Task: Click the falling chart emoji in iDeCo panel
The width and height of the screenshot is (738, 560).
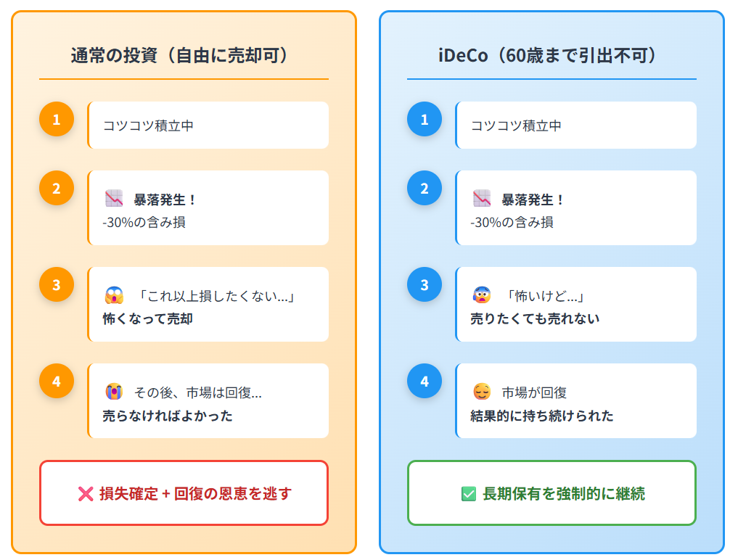Action: 482,199
